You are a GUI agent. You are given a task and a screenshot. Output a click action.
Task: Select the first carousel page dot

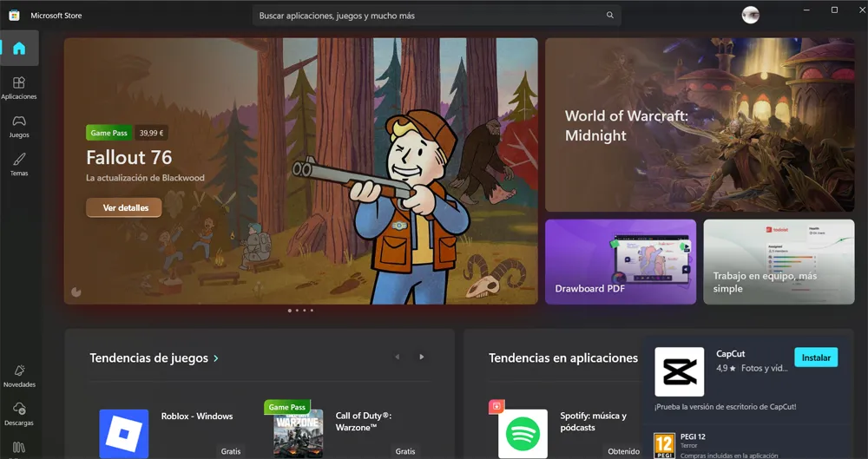290,311
